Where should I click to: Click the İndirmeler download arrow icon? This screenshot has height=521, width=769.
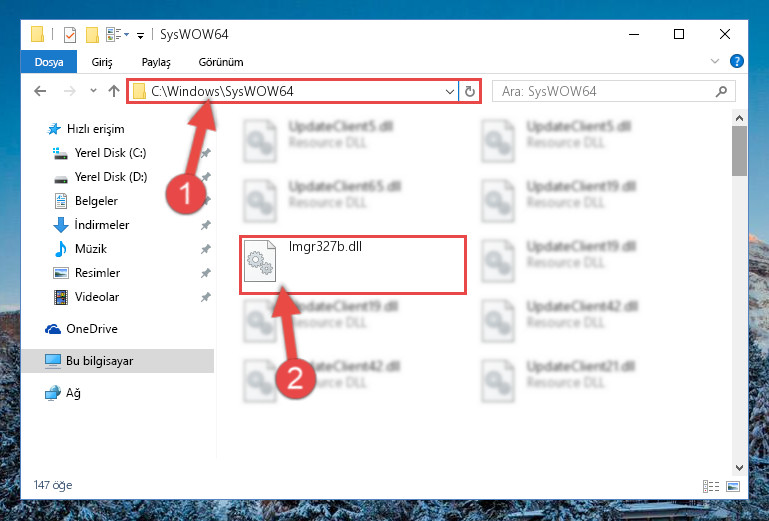coord(60,225)
